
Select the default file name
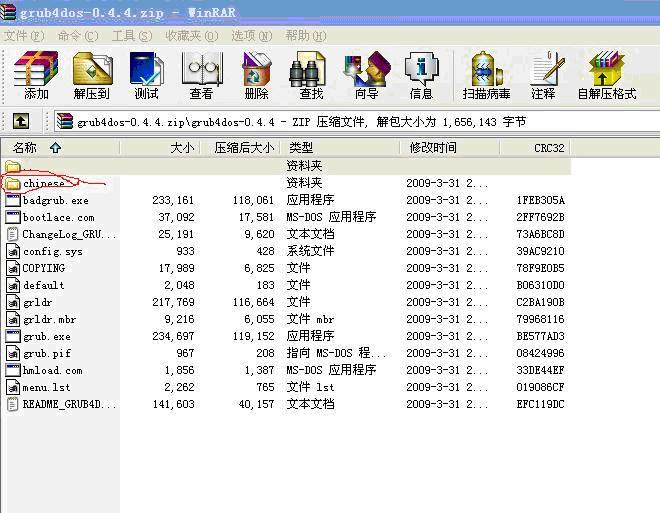click(x=43, y=285)
